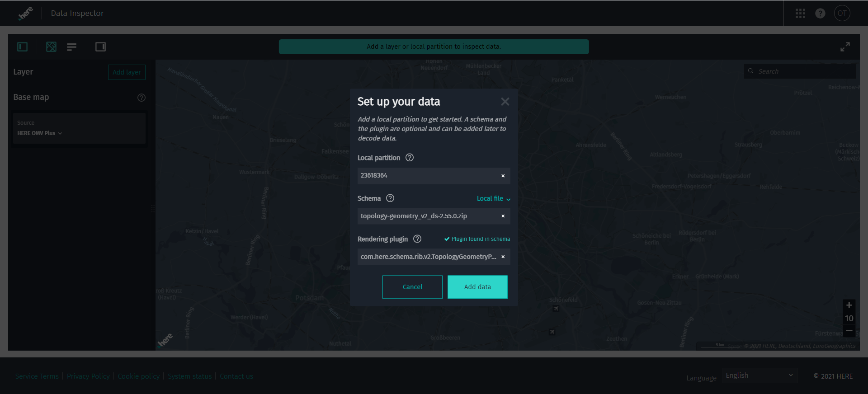868x394 pixels.
Task: Click the Potsdam label on map
Action: coord(310,298)
